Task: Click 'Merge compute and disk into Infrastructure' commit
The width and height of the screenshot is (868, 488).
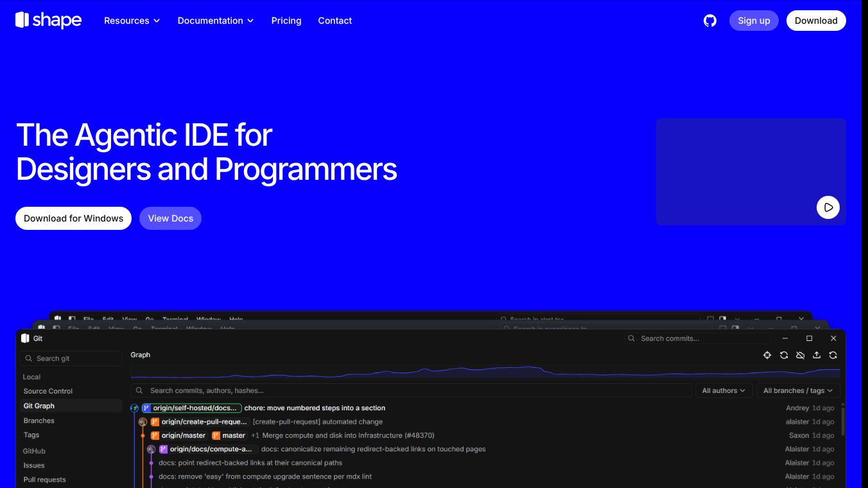Action: point(348,435)
